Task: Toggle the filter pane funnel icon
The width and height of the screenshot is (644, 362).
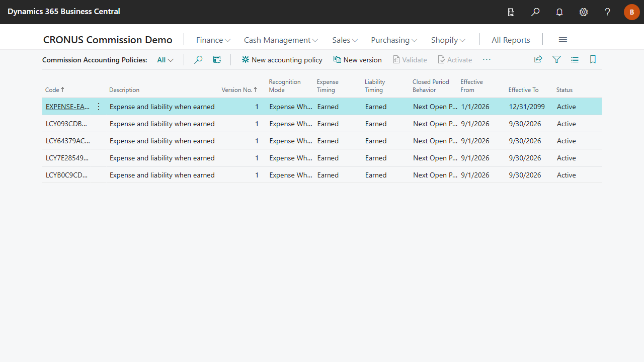Action: [x=556, y=60]
